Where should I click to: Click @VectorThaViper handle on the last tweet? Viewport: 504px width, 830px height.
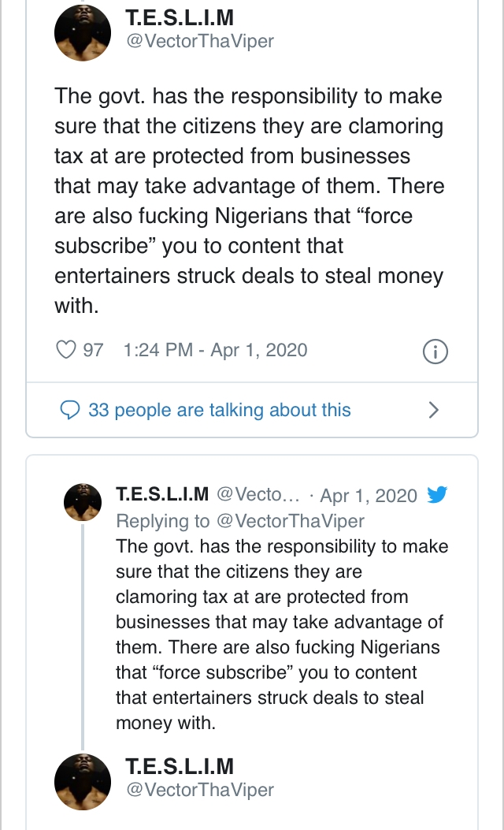click(x=200, y=789)
